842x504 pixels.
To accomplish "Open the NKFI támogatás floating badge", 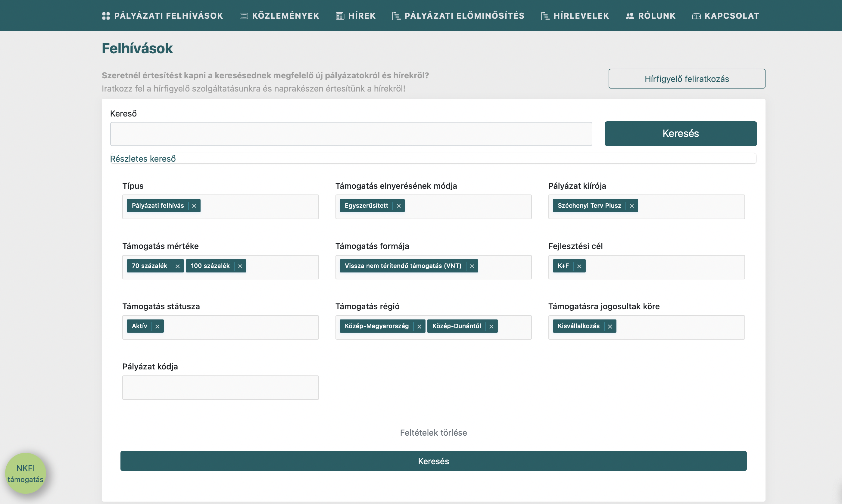I will [x=26, y=473].
